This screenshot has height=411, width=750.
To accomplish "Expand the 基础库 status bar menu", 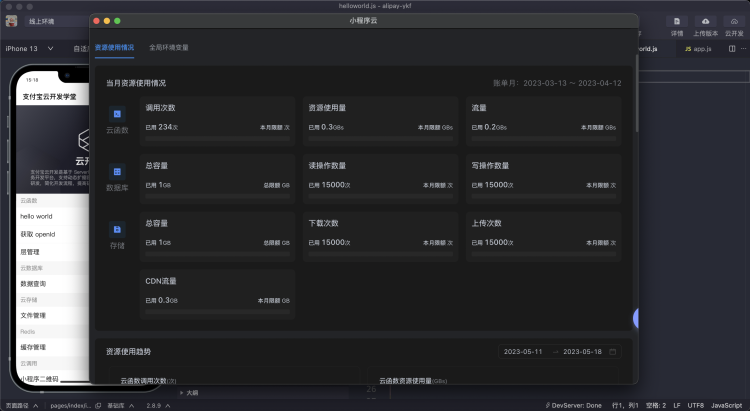I will click(121, 406).
